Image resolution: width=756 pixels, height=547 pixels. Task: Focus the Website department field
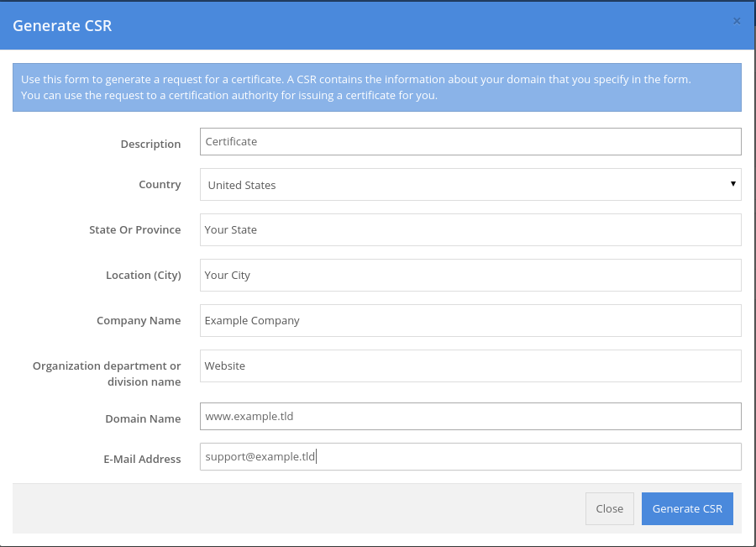click(x=470, y=366)
